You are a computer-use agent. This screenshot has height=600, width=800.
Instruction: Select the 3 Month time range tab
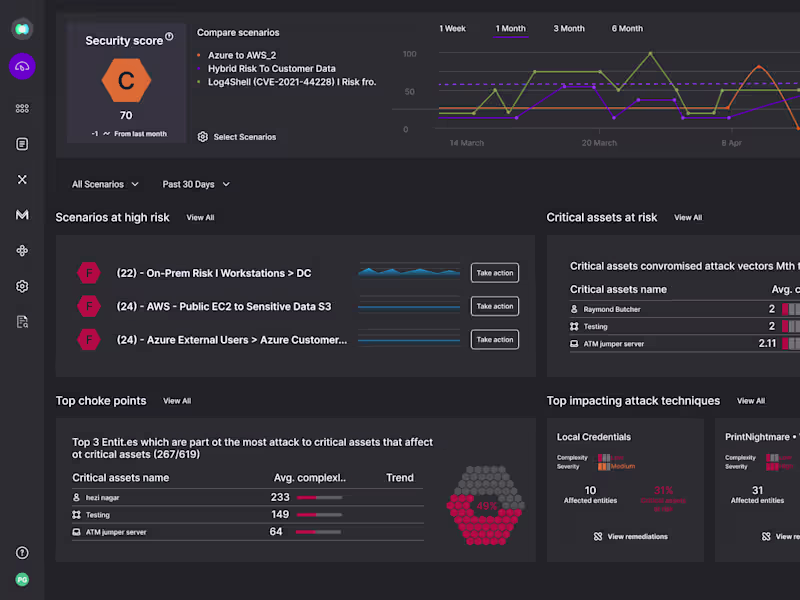tap(569, 29)
